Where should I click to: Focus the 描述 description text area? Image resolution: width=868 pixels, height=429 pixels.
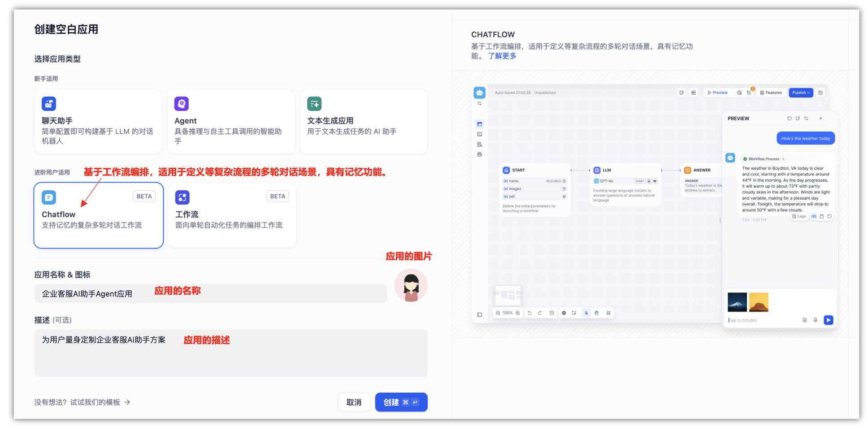[x=231, y=353]
